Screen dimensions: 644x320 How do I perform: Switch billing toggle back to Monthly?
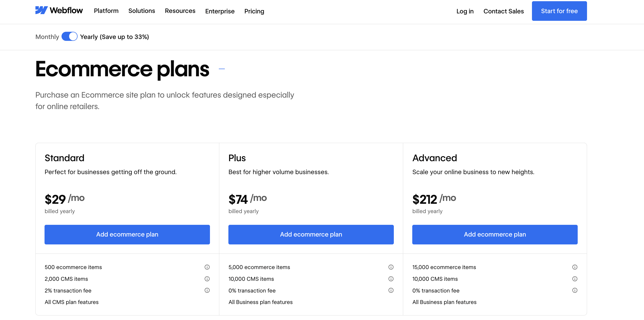[69, 36]
